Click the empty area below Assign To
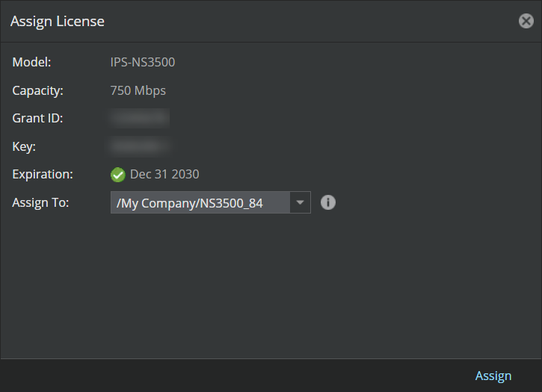 271,287
